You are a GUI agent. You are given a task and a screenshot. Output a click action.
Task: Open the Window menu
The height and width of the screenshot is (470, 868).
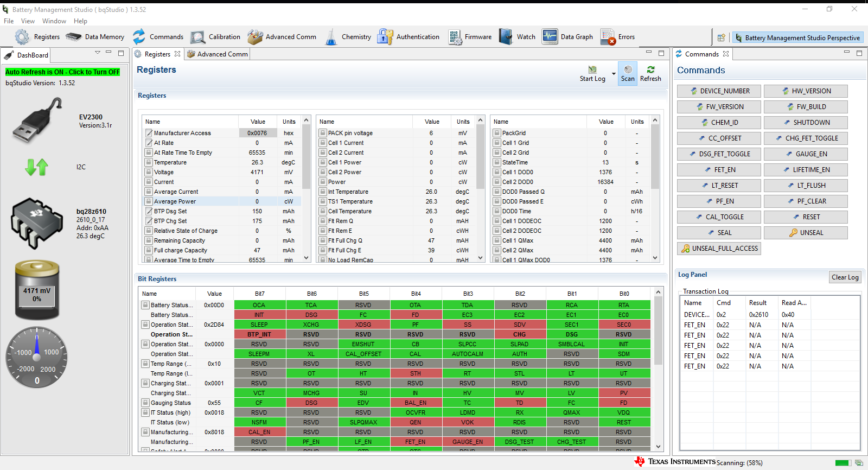click(54, 21)
